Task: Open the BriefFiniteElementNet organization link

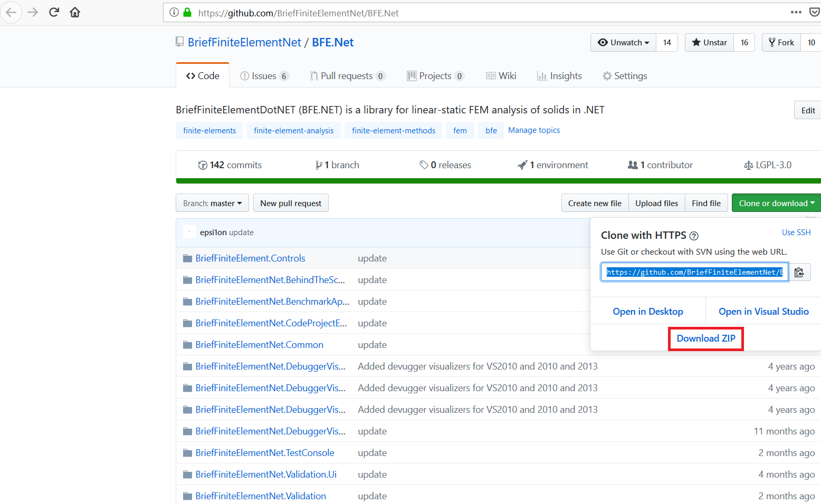Action: click(244, 42)
